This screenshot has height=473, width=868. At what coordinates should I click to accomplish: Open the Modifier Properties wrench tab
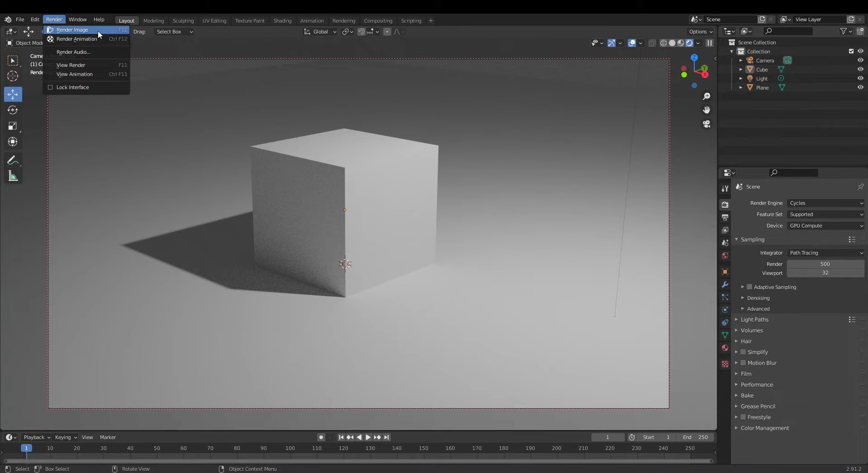(x=725, y=284)
